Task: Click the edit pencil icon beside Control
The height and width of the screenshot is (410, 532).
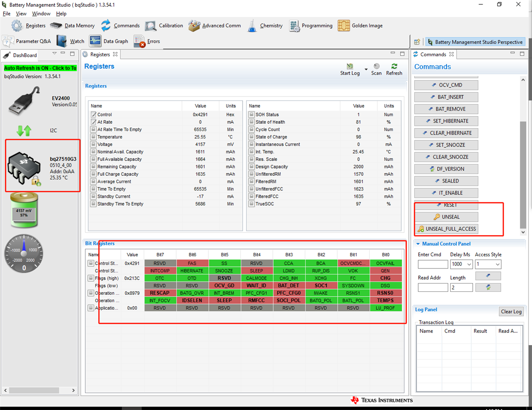Action: (93, 114)
